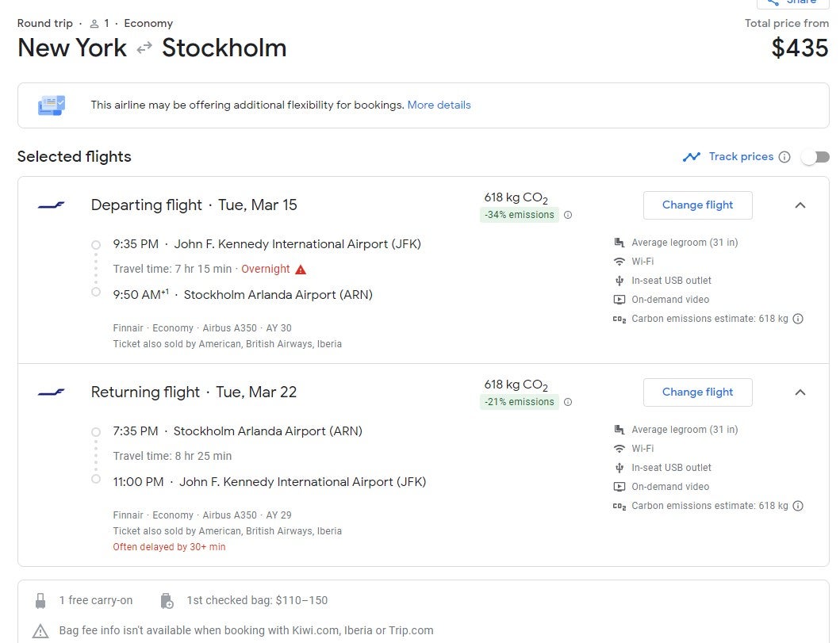The width and height of the screenshot is (840, 643).
Task: Click Change flight for the returning flight
Action: point(697,392)
